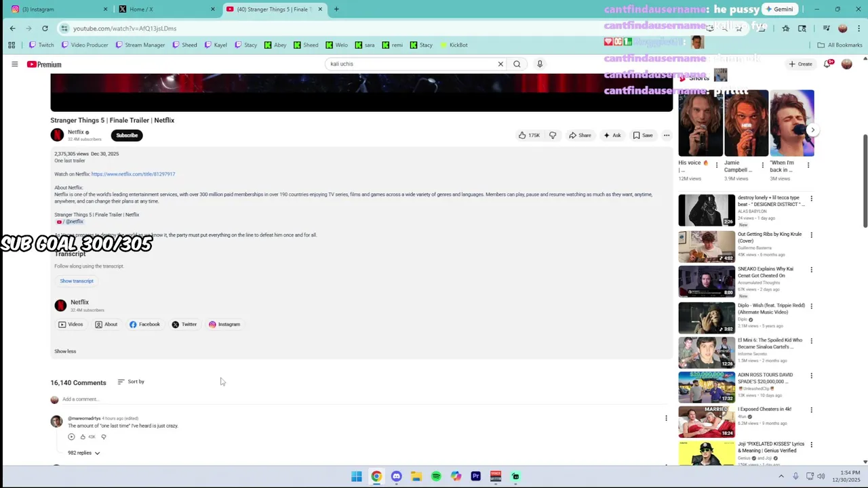Open YouTube notifications bell
Viewport: 868px width, 488px height.
tap(827, 64)
